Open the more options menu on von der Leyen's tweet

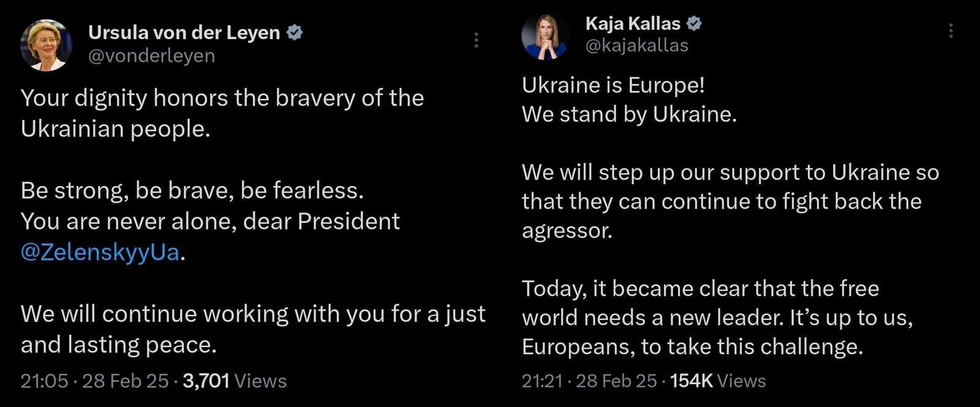tap(476, 40)
